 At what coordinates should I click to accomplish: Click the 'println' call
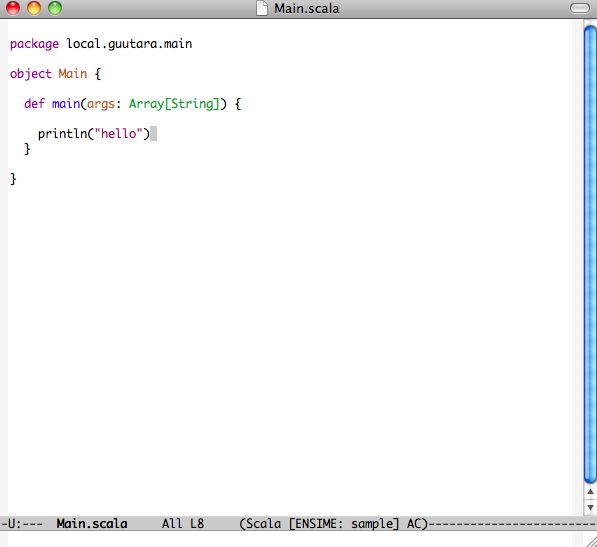click(x=62, y=134)
